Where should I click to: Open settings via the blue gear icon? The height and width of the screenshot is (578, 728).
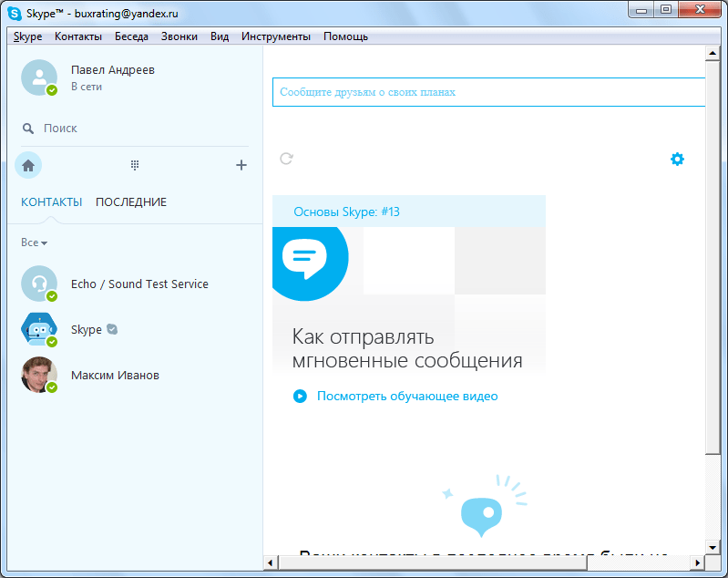pos(677,159)
